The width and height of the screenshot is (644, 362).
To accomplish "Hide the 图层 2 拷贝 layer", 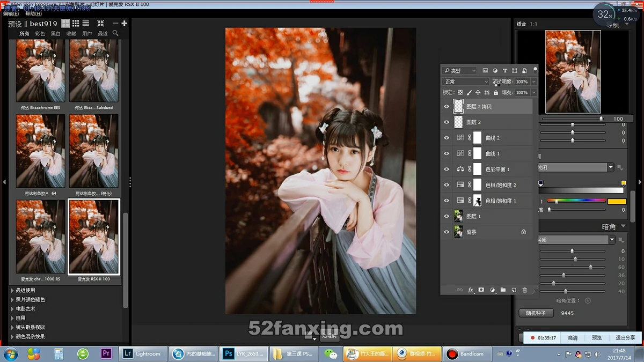I will (447, 107).
